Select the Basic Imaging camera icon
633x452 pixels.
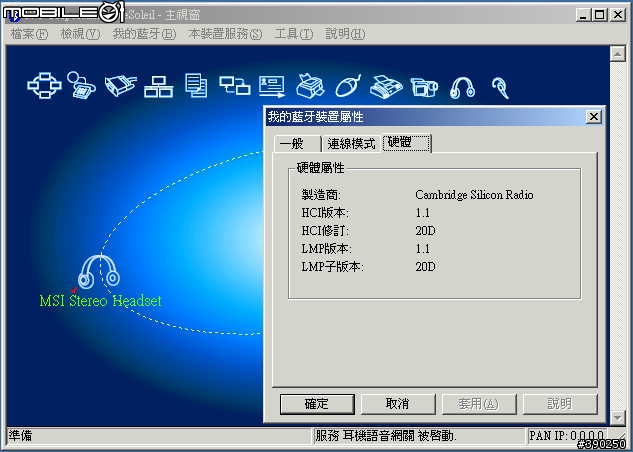coord(424,86)
